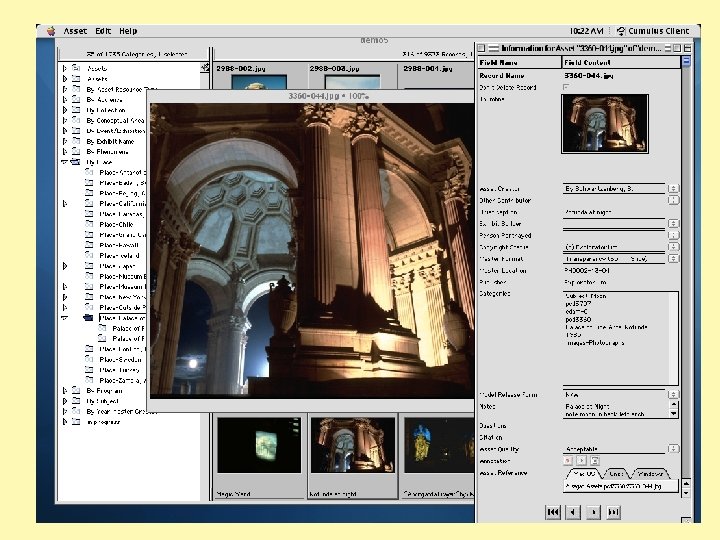Viewport: 720px width, 540px height.
Task: Open the Asset Creator dropdown
Action: [x=673, y=188]
